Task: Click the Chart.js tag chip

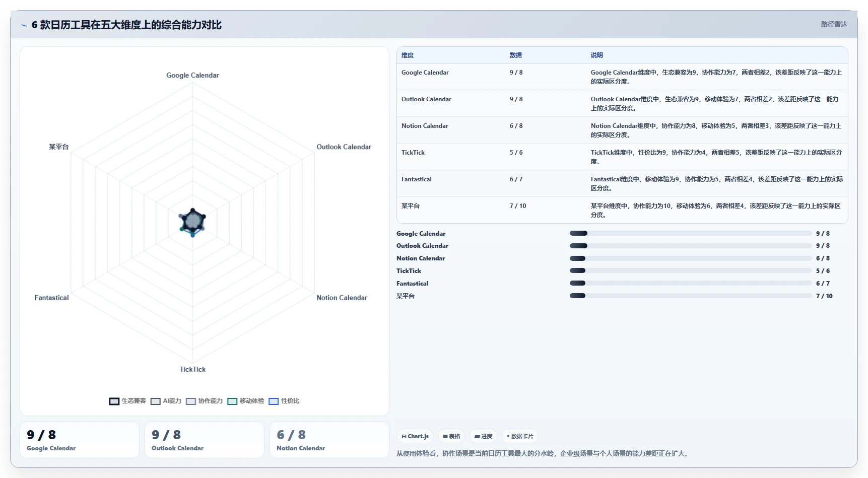Action: 415,436
